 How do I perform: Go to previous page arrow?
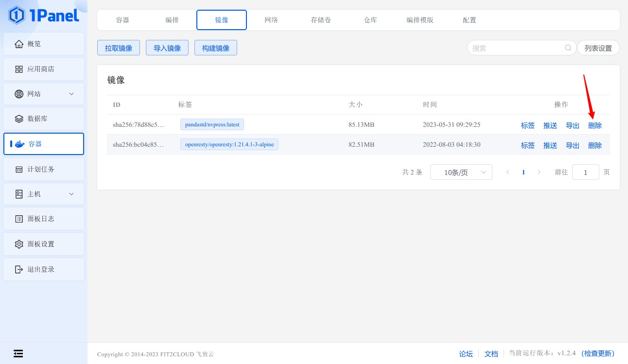point(507,172)
